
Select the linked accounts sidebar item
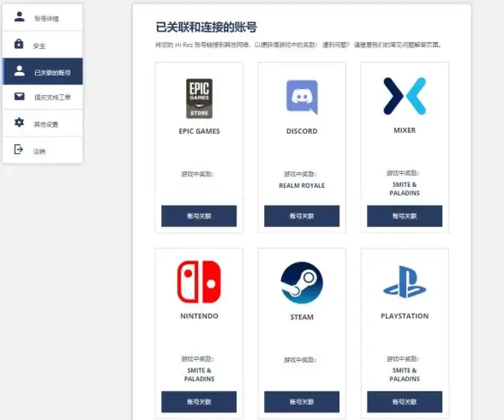click(43, 71)
